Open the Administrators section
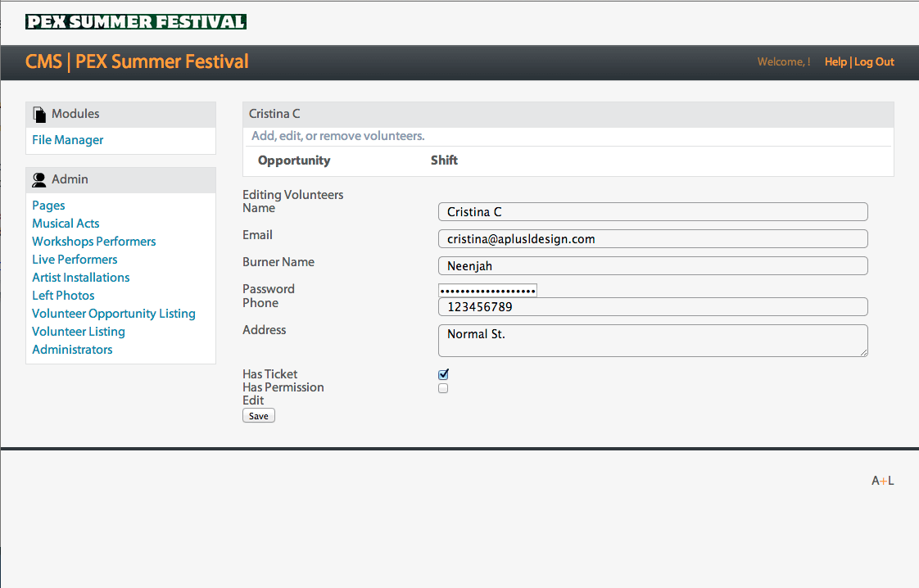The height and width of the screenshot is (588, 919). pyautogui.click(x=72, y=350)
